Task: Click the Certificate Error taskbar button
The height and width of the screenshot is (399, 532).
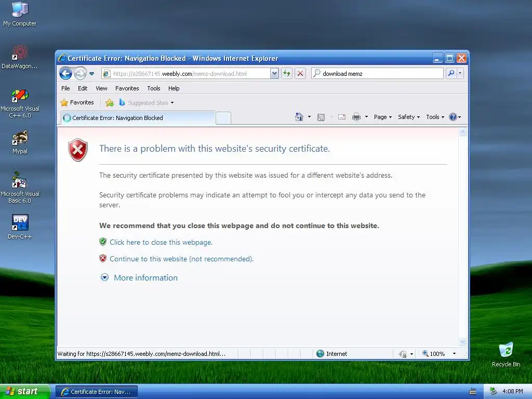Action: click(x=96, y=392)
